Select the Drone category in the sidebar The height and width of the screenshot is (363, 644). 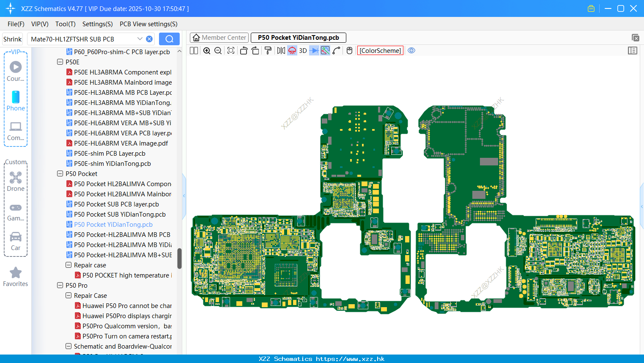[x=16, y=181]
